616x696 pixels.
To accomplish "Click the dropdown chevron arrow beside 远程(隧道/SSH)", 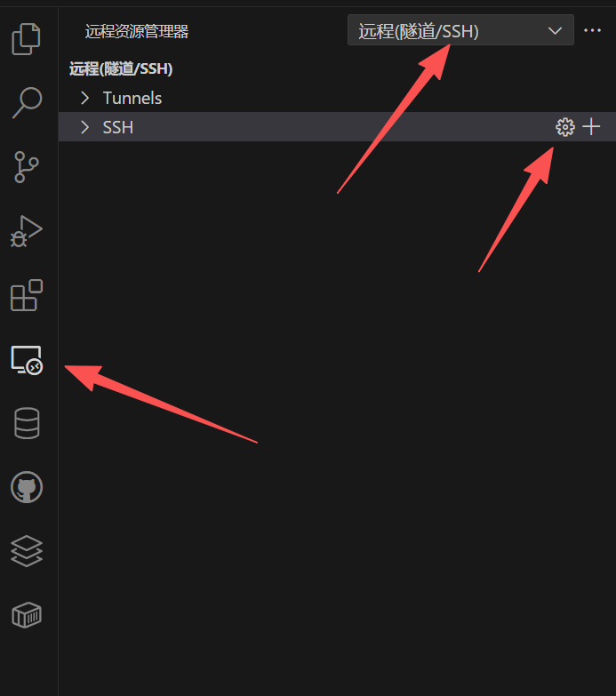I will click(x=555, y=30).
